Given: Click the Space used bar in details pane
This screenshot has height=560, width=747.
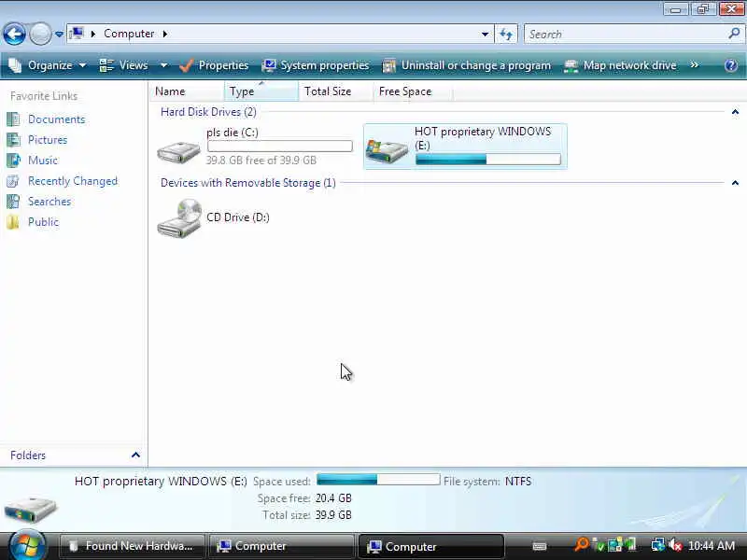Looking at the screenshot, I should 378,479.
